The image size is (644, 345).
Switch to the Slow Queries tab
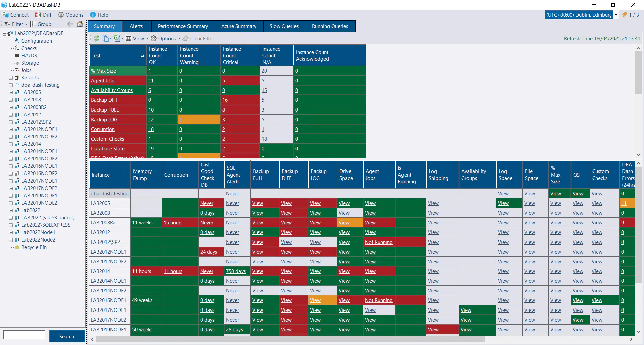point(284,26)
